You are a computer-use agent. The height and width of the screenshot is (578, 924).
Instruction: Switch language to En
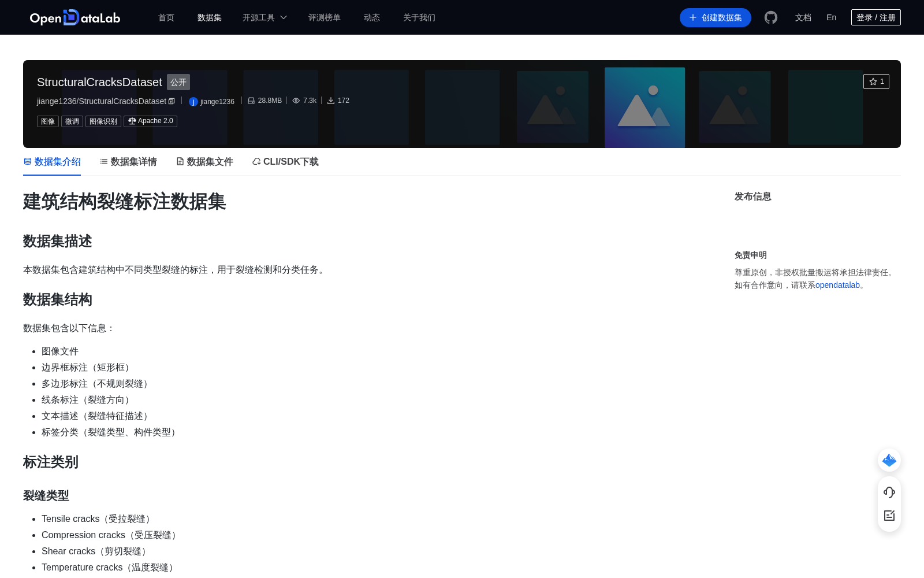click(x=832, y=17)
